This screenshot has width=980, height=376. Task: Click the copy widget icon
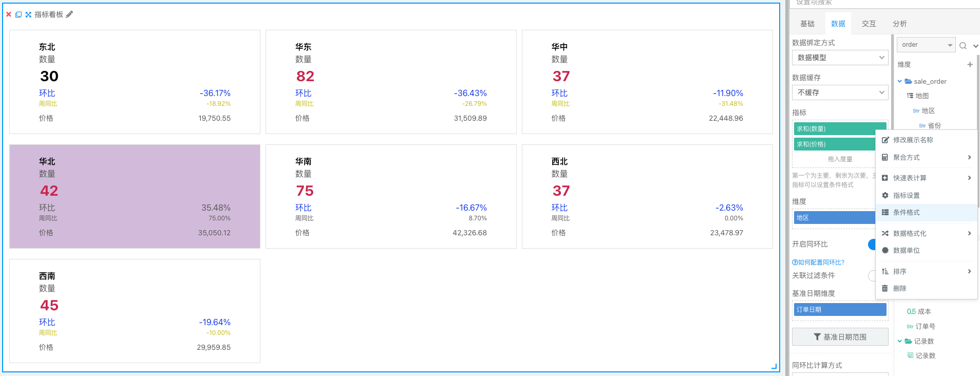coord(18,14)
